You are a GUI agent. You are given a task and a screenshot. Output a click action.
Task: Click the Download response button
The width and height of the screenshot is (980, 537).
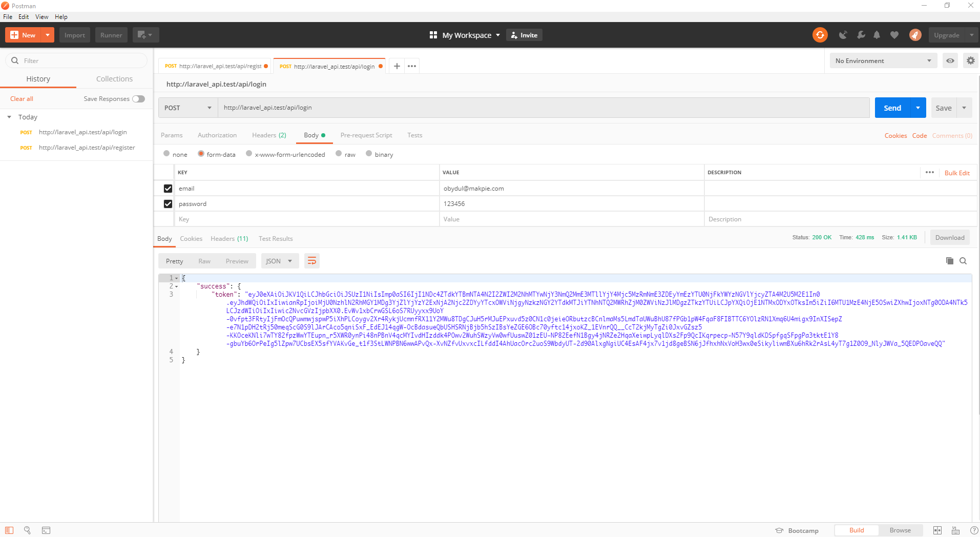pos(950,237)
